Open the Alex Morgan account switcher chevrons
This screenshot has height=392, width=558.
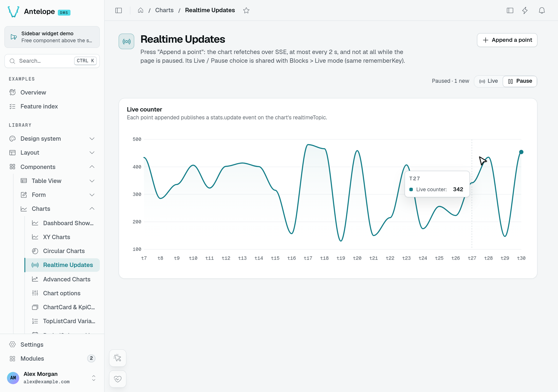click(94, 378)
